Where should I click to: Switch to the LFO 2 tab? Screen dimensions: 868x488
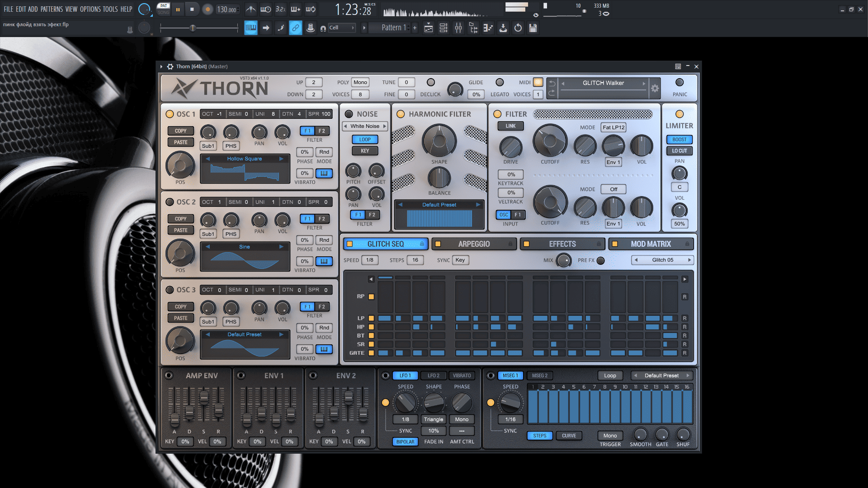(x=434, y=375)
